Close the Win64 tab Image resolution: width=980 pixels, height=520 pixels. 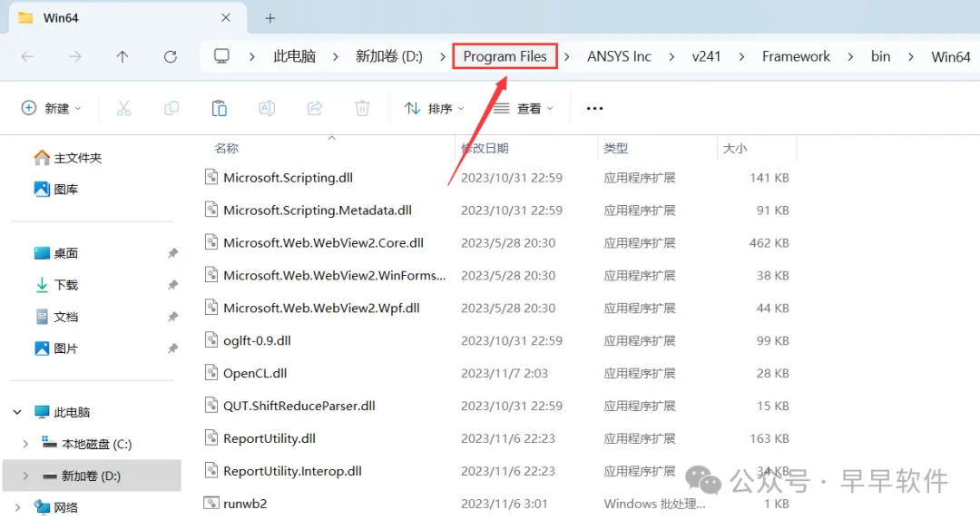click(x=226, y=17)
